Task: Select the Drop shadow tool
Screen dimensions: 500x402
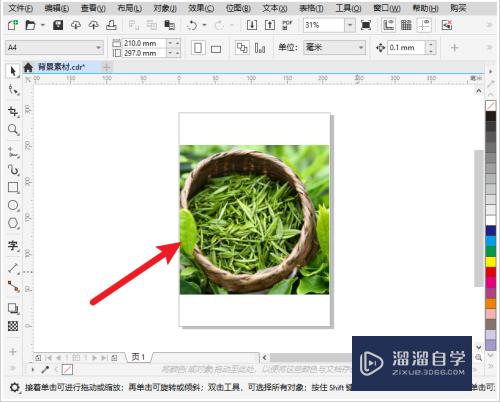Action: click(x=13, y=308)
